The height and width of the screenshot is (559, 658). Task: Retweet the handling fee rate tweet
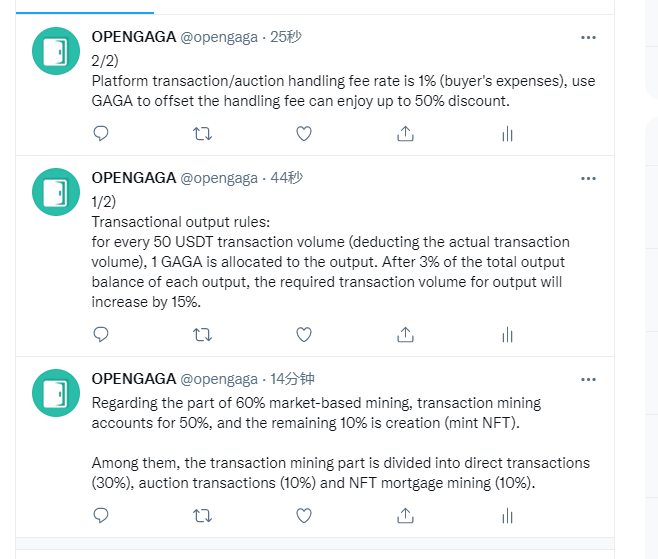pos(202,134)
